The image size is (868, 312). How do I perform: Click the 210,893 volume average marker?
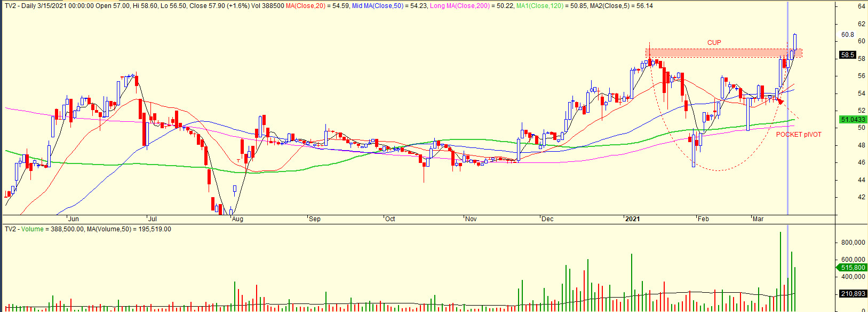click(x=853, y=294)
